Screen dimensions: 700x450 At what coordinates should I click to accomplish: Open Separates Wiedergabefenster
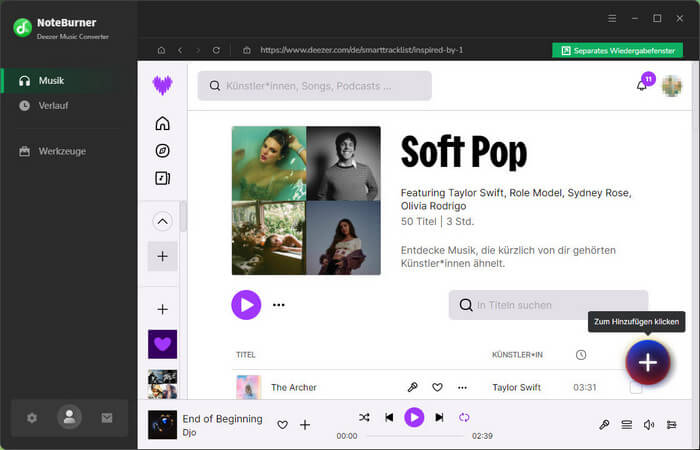click(617, 50)
